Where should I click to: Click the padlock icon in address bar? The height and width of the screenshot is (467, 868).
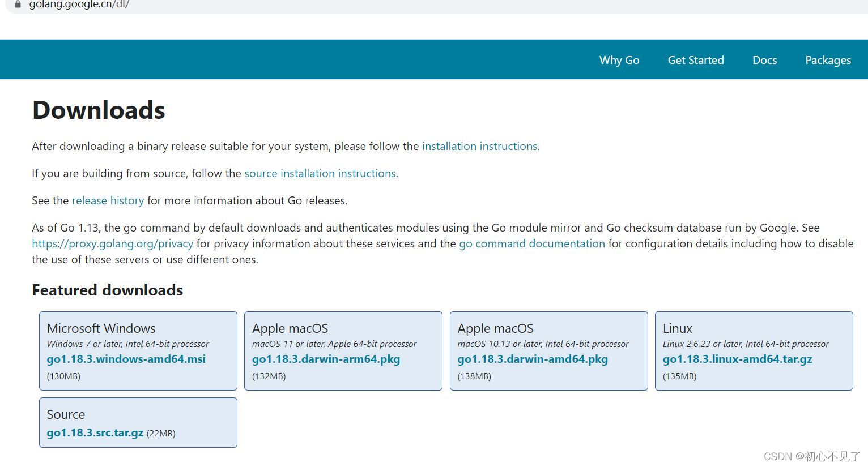click(x=18, y=4)
